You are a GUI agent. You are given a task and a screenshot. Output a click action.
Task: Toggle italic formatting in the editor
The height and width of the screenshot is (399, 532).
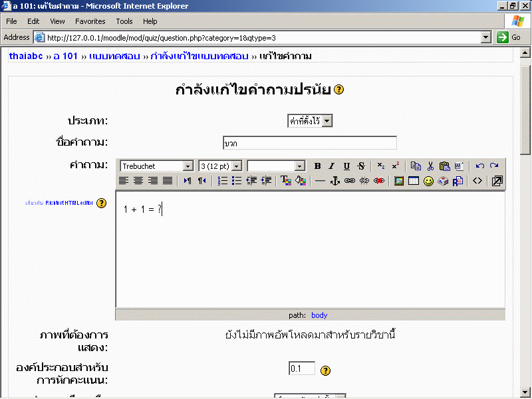click(x=331, y=166)
